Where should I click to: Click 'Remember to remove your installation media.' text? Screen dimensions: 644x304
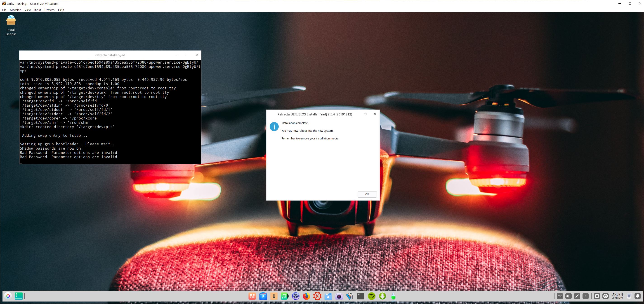[310, 138]
